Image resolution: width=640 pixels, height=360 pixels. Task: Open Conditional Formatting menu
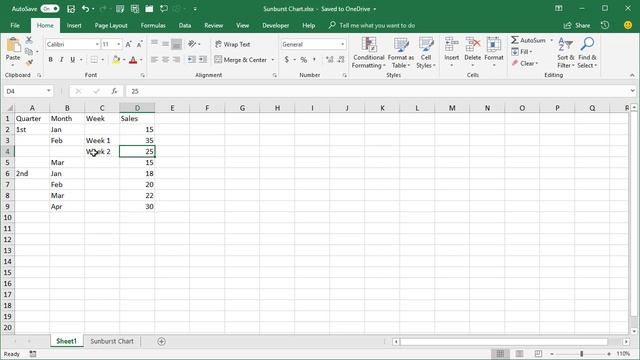369,53
